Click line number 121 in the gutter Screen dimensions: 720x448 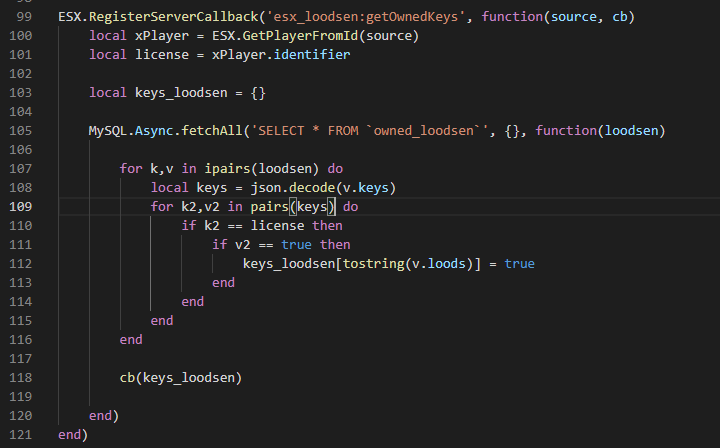click(21, 435)
